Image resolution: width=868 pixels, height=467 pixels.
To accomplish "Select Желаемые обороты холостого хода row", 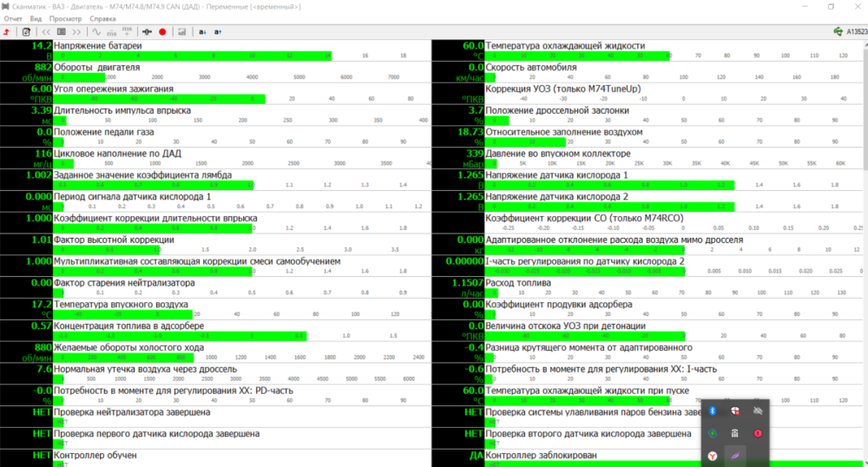I will click(x=215, y=352).
